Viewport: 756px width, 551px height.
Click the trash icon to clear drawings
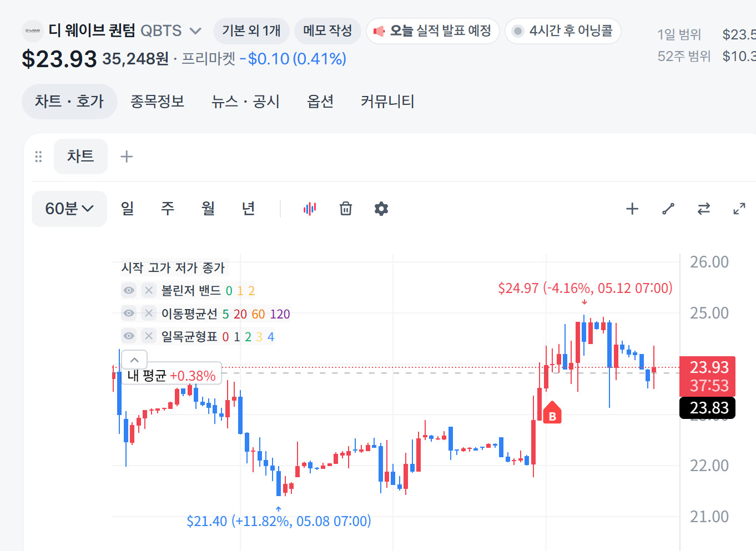coord(346,209)
